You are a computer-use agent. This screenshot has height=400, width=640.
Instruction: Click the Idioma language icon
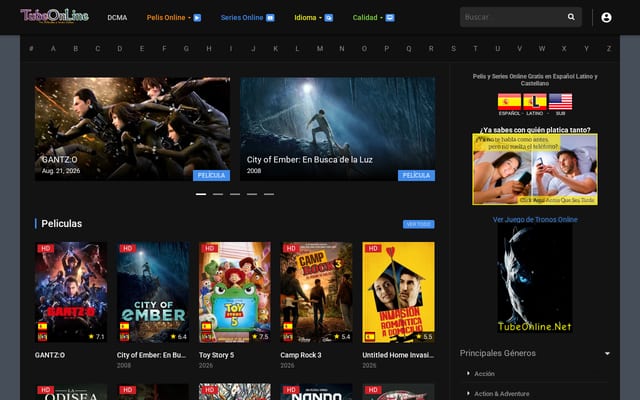(x=329, y=18)
